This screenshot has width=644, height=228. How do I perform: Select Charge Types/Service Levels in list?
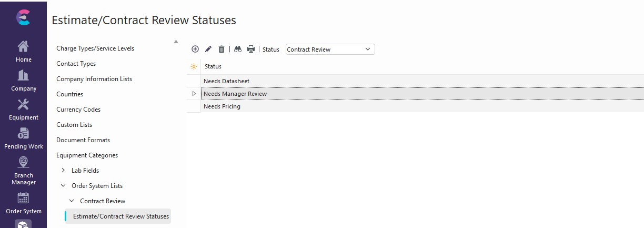95,48
